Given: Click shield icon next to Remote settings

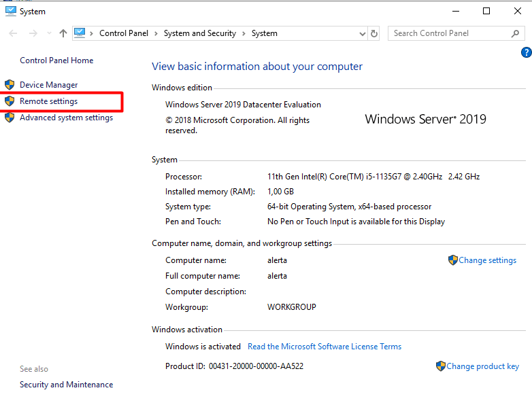Looking at the screenshot, I should click(x=10, y=101).
